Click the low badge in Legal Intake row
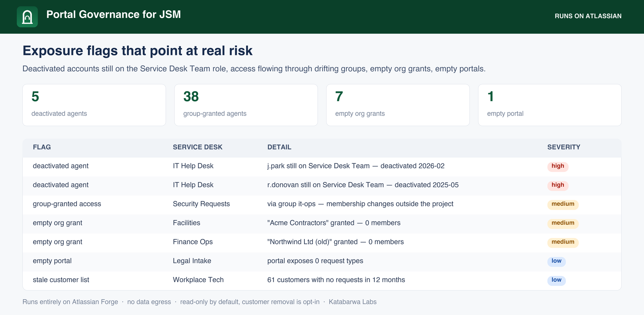The width and height of the screenshot is (644, 315). click(556, 261)
